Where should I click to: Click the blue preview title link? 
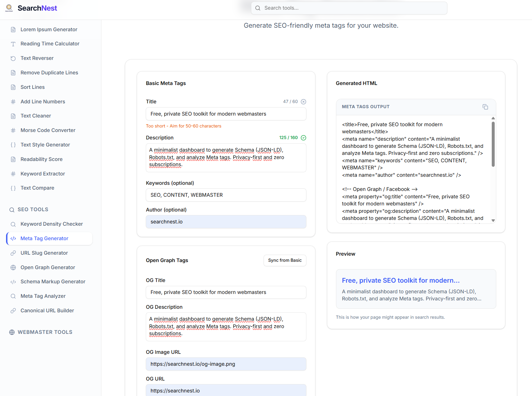[400, 280]
